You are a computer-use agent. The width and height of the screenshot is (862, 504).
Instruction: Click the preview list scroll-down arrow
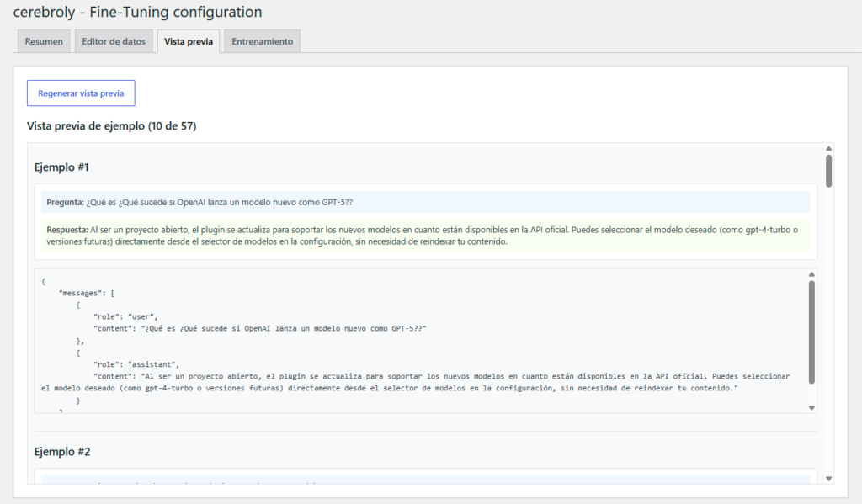pos(828,479)
